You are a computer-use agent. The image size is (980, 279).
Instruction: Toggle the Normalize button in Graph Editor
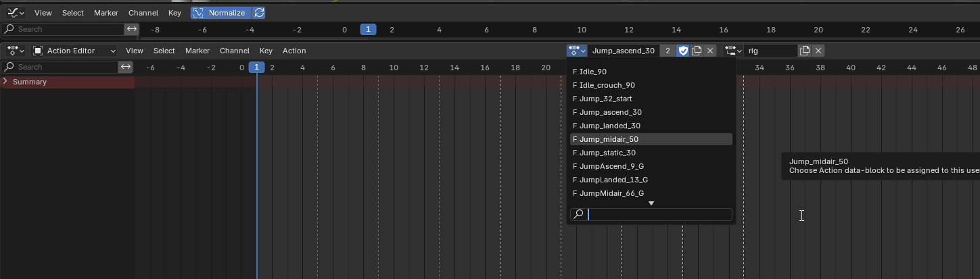(220, 13)
